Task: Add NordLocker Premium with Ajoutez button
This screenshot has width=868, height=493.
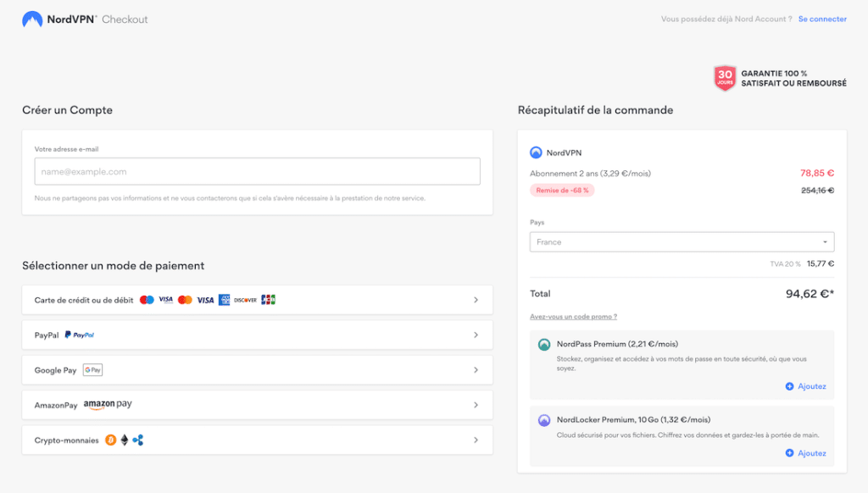Action: tap(805, 453)
